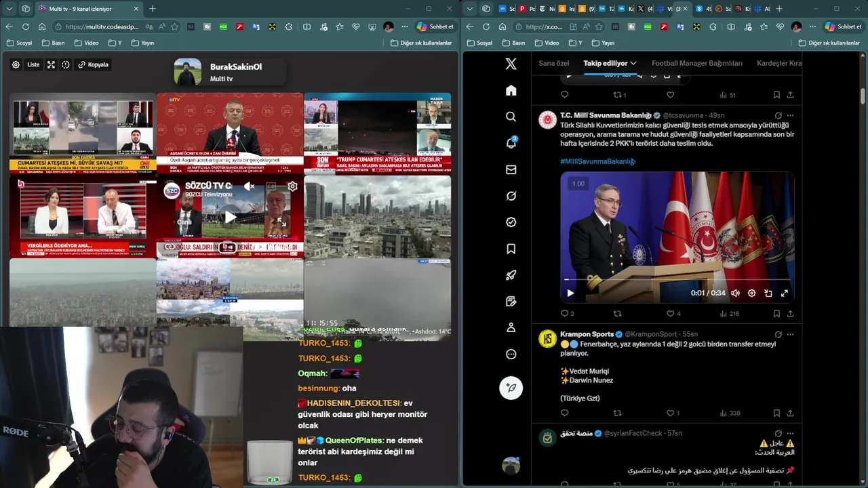Open X search in sidebar
Image resolution: width=868 pixels, height=488 pixels.
tap(511, 117)
